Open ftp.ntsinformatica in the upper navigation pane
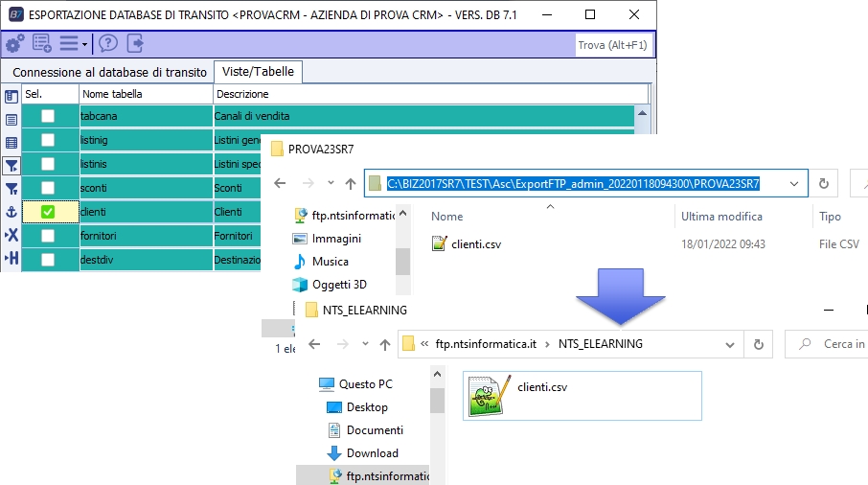This screenshot has width=868, height=485. [344, 216]
